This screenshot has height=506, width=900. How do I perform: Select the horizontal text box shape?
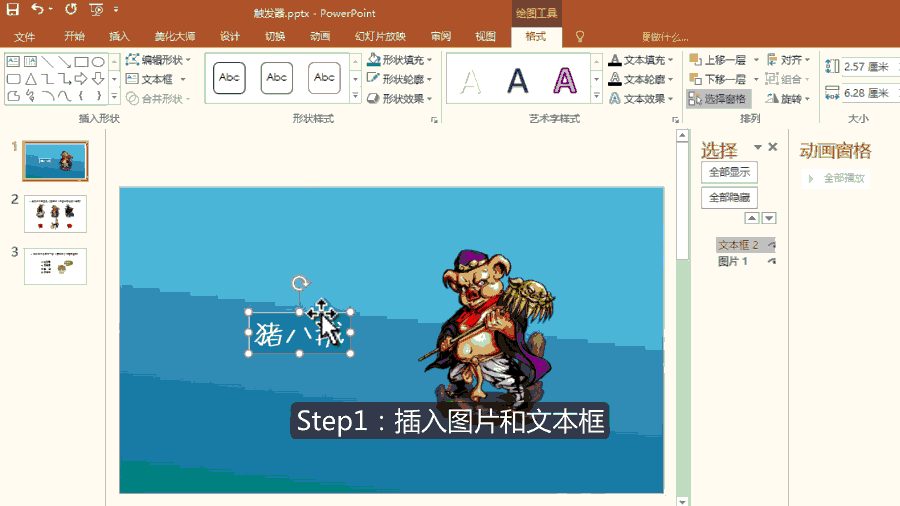point(13,61)
